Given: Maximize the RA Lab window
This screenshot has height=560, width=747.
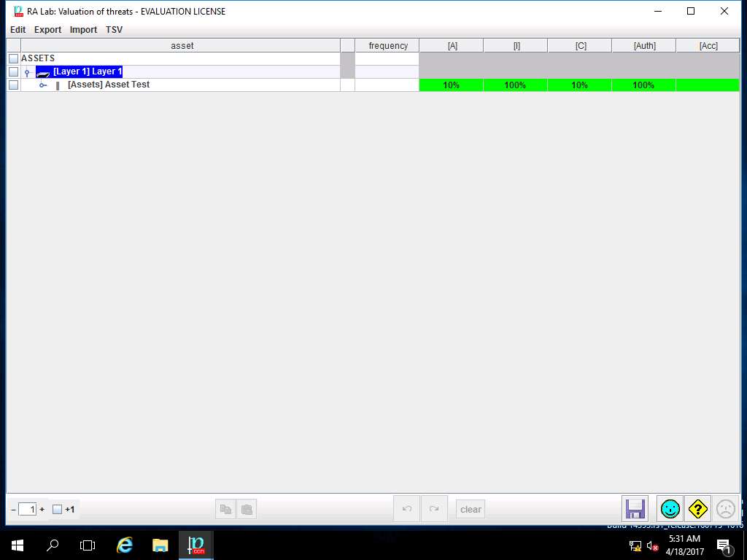Looking at the screenshot, I should pyautogui.click(x=691, y=11).
